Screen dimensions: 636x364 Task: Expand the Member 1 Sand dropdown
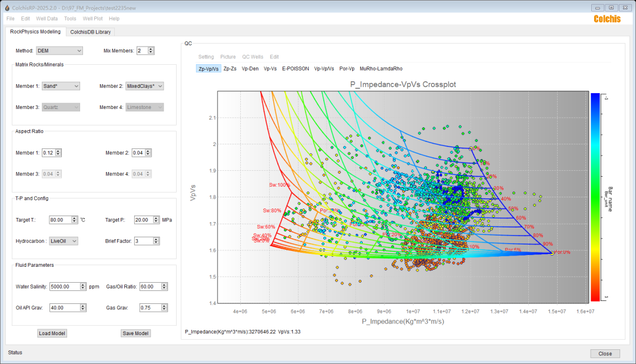tap(60, 86)
